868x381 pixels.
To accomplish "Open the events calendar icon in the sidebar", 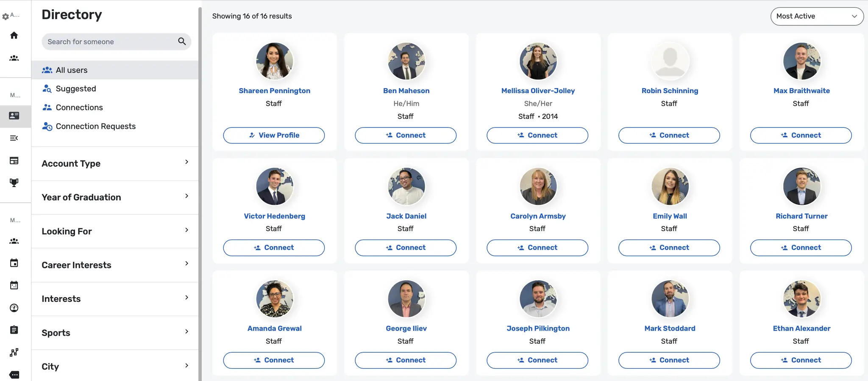I will pyautogui.click(x=14, y=262).
